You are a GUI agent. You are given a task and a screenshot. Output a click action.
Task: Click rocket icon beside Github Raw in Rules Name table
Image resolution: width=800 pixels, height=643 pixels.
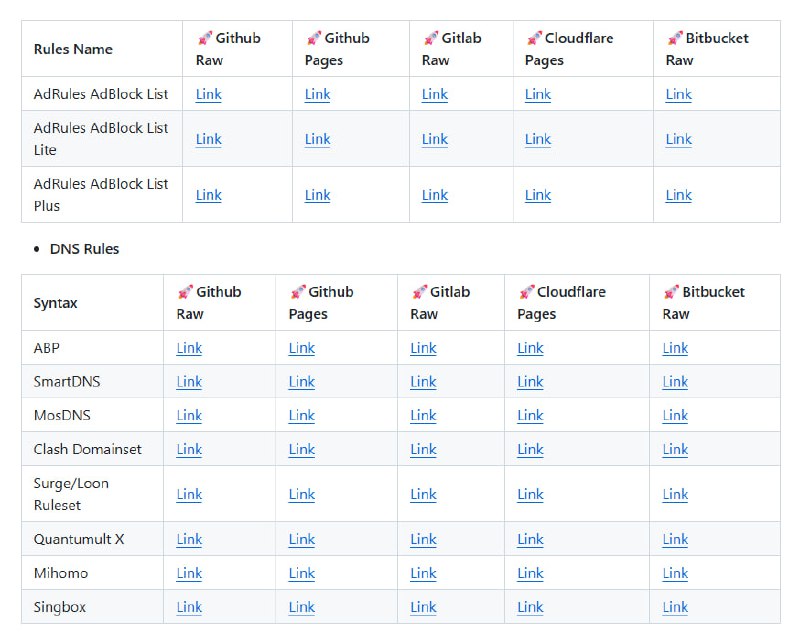tap(205, 38)
